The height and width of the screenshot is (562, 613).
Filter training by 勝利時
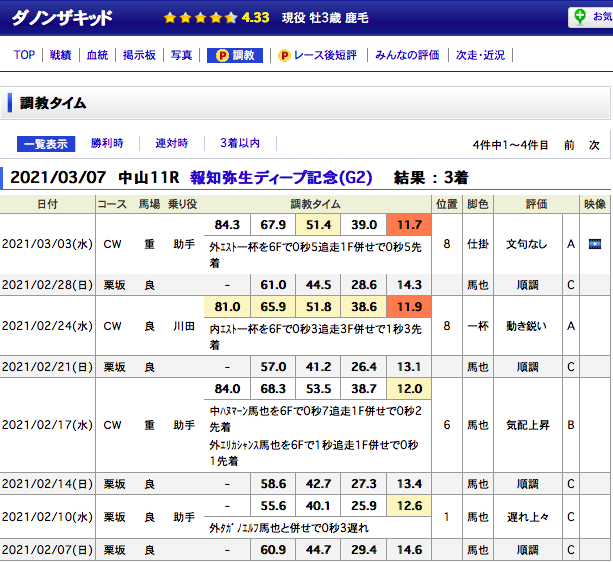pyautogui.click(x=107, y=143)
